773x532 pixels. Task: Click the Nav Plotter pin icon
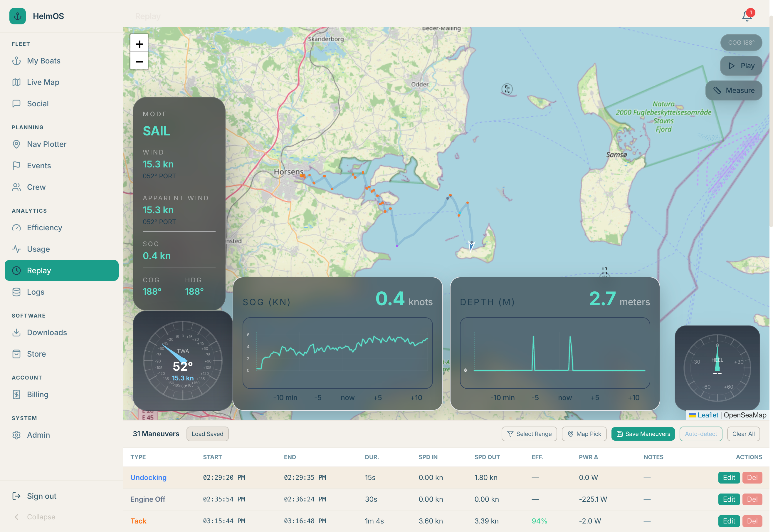point(16,144)
